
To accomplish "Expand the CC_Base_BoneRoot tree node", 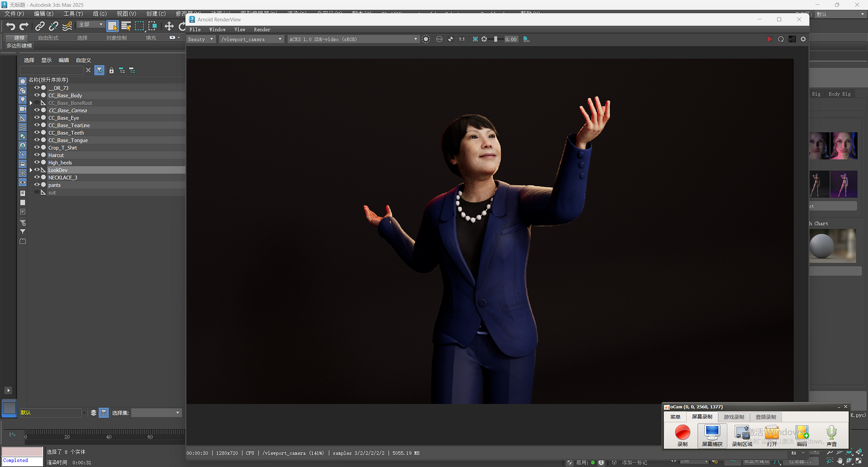I will click(31, 103).
